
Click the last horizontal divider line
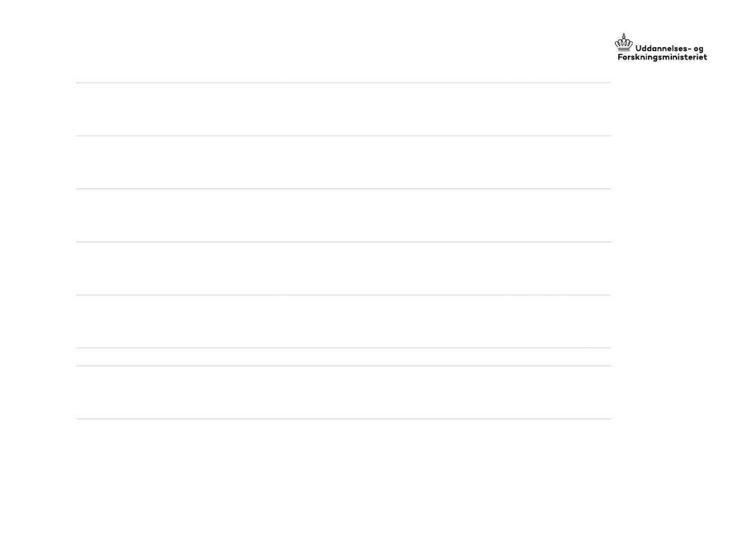click(343, 419)
